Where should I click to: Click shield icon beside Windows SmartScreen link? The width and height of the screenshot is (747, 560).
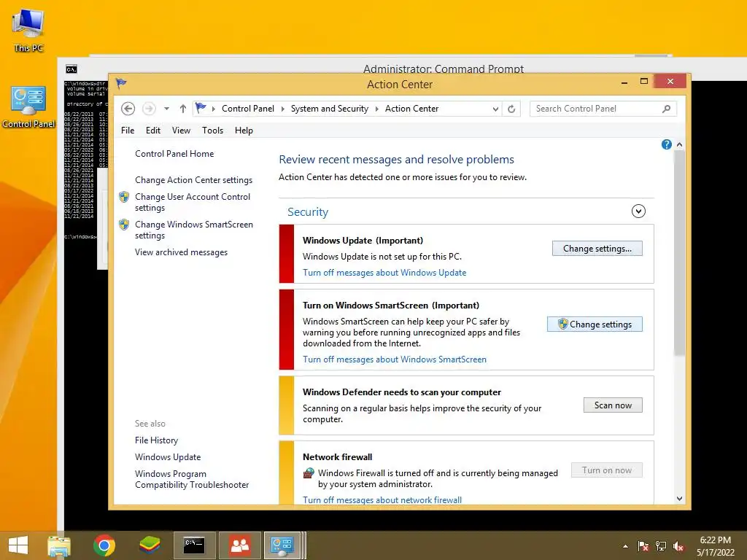(124, 225)
